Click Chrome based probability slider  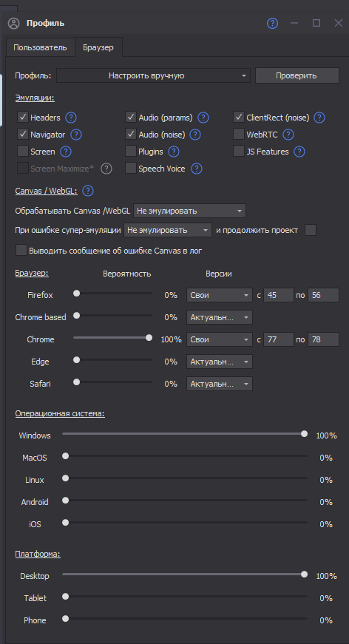[x=112, y=316]
